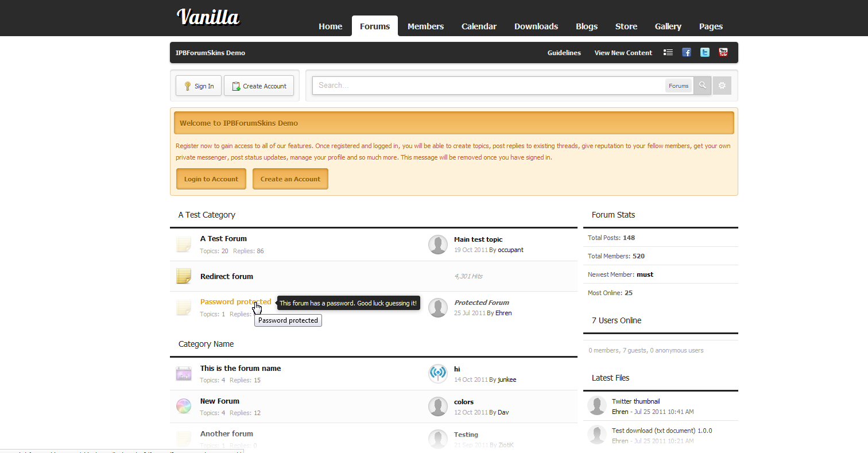Open the Facebook icon link
The image size is (868, 453).
[x=686, y=52]
